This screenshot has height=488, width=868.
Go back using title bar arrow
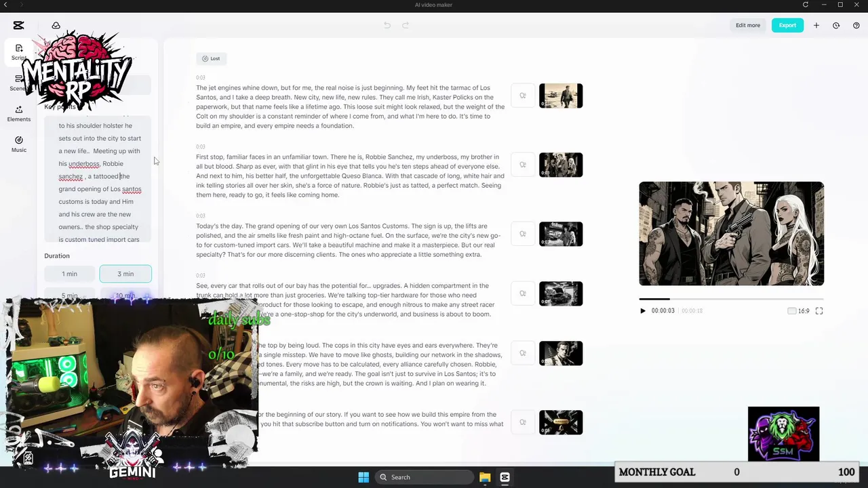5,5
